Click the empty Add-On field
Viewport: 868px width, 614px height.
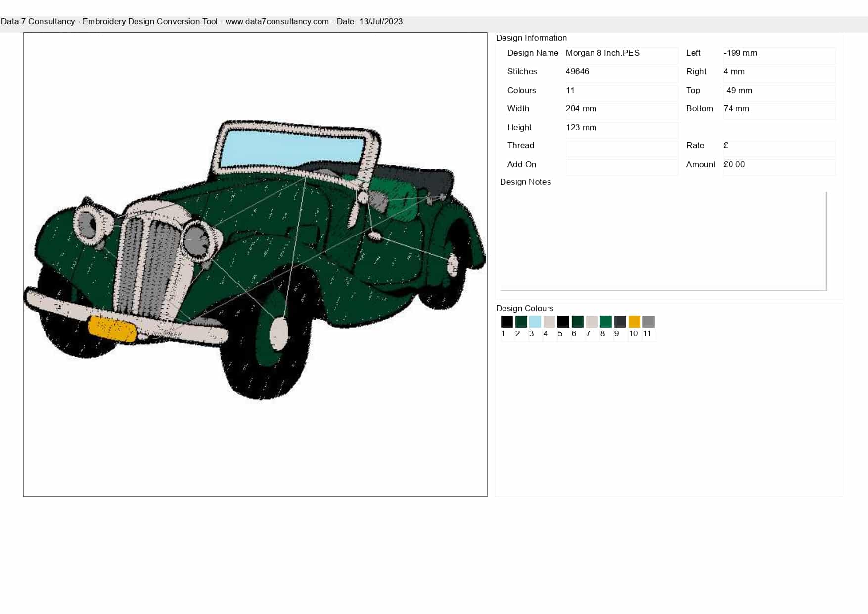[x=622, y=167]
